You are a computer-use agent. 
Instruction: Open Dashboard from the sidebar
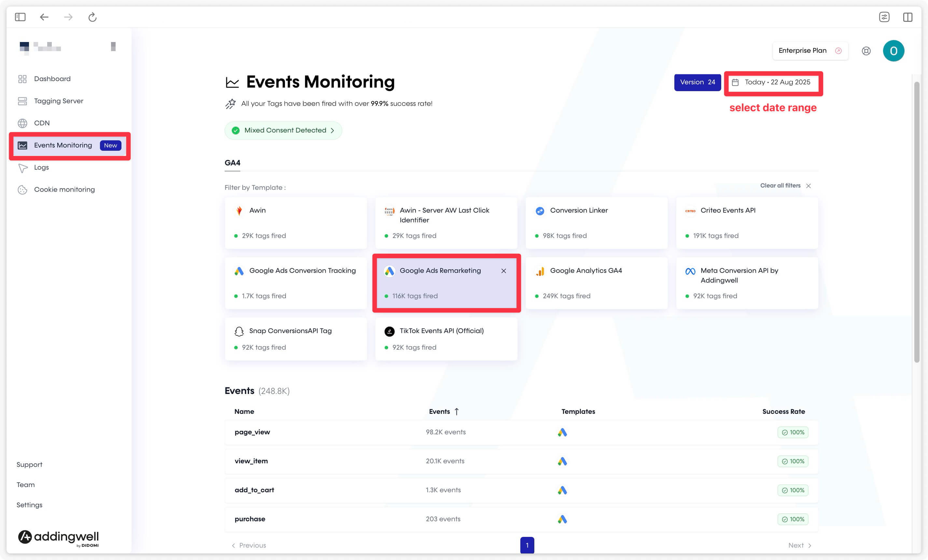tap(52, 79)
